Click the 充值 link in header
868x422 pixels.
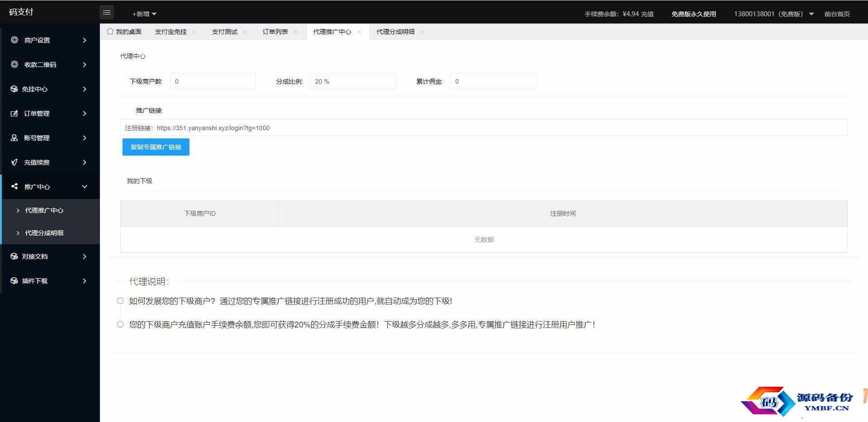tap(647, 14)
